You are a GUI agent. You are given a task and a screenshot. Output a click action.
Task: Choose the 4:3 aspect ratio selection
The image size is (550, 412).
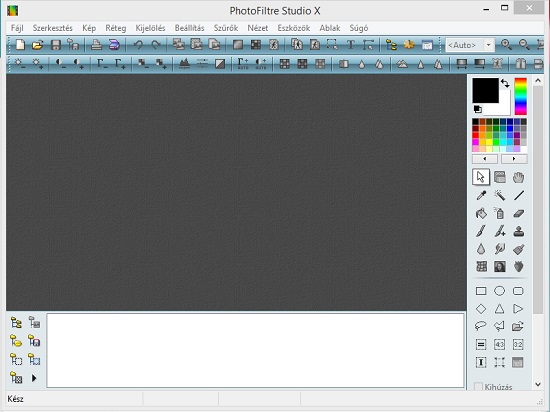tap(499, 344)
